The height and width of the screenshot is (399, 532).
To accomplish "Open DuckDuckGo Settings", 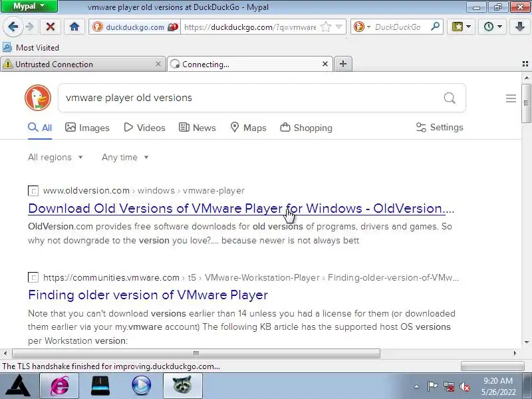I will click(x=440, y=127).
